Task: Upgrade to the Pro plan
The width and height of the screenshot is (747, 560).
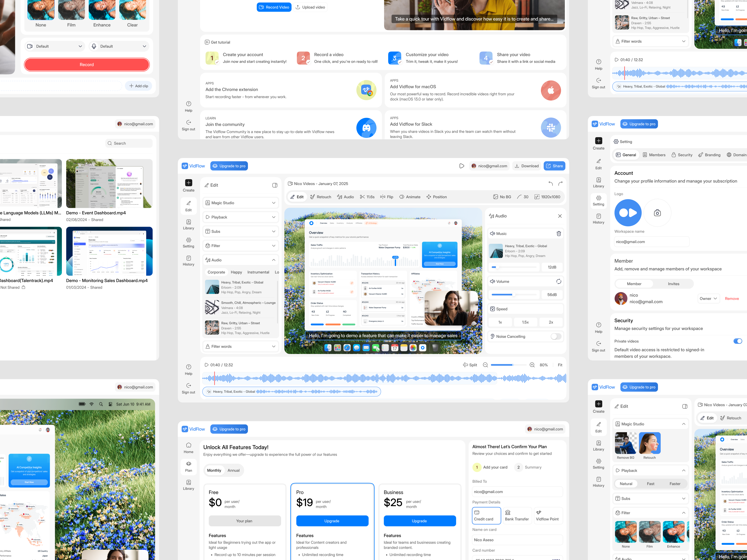Action: (x=332, y=521)
